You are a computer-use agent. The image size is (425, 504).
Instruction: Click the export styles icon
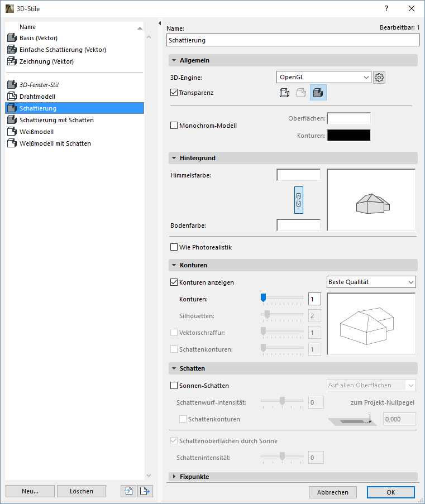[x=145, y=491]
